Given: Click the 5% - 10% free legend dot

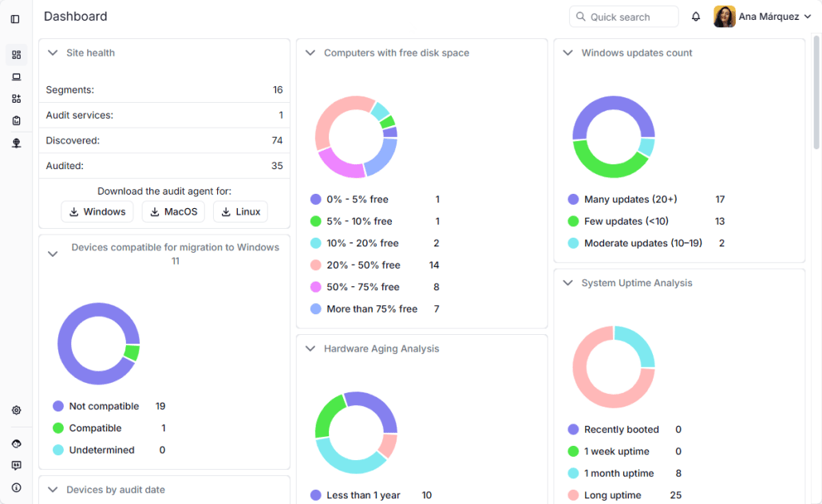Looking at the screenshot, I should tap(315, 222).
